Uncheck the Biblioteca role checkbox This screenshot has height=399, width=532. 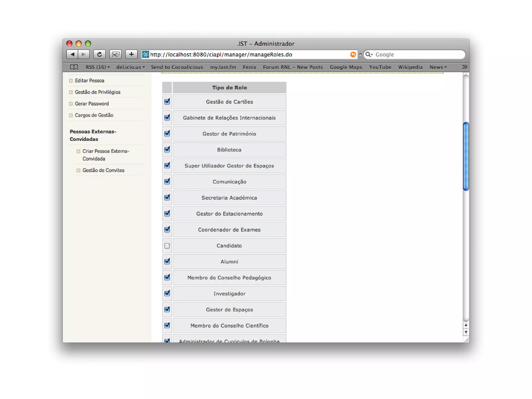[x=167, y=150]
